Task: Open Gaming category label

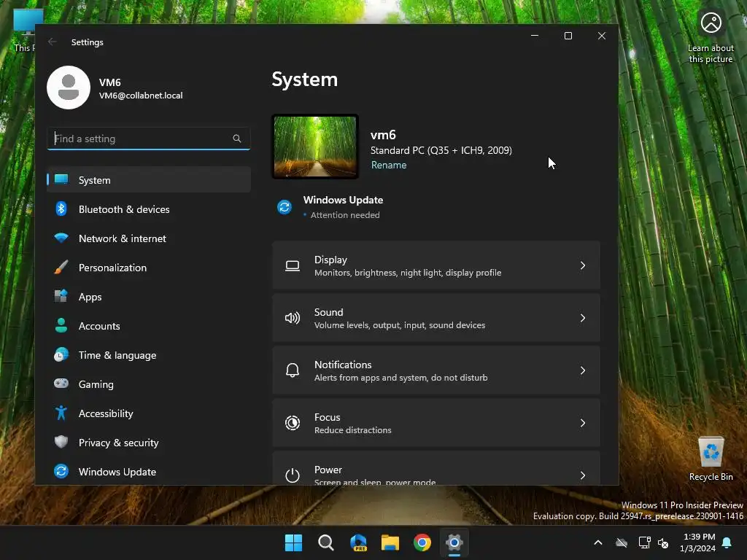Action: point(96,385)
